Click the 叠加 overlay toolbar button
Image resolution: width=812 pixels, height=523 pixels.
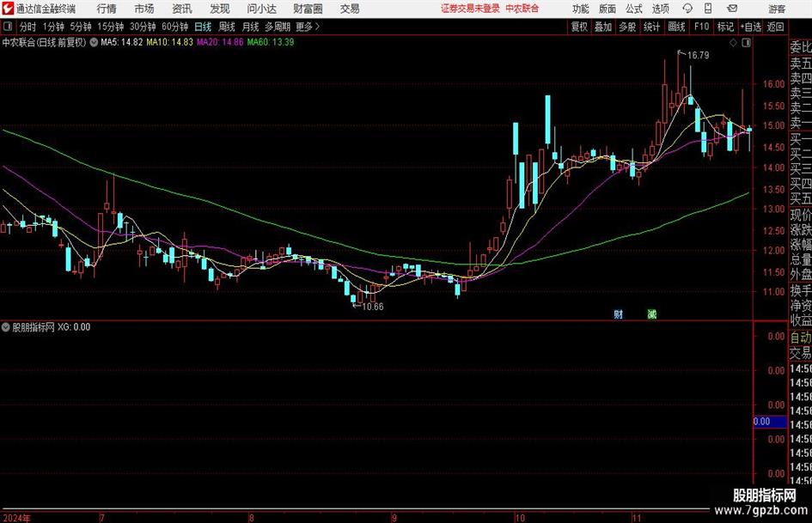coord(603,27)
